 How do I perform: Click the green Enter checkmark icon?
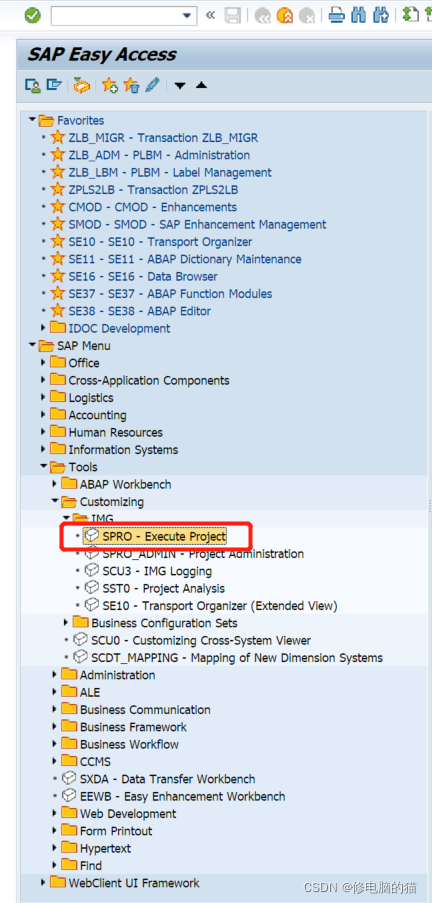point(33,16)
